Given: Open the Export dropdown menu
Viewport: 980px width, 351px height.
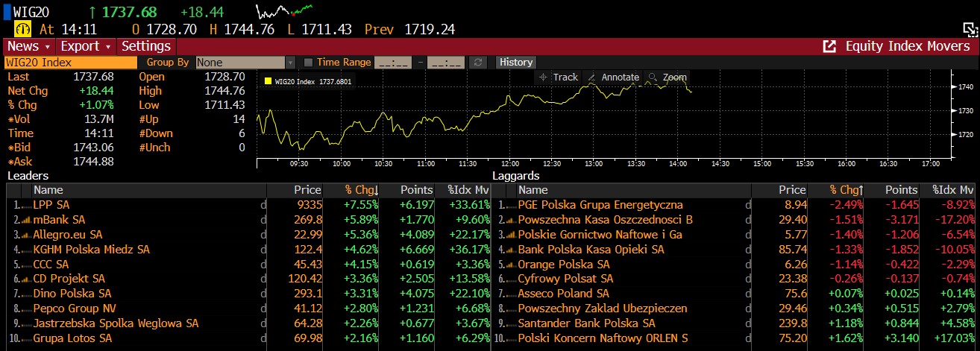Looking at the screenshot, I should click(x=85, y=46).
